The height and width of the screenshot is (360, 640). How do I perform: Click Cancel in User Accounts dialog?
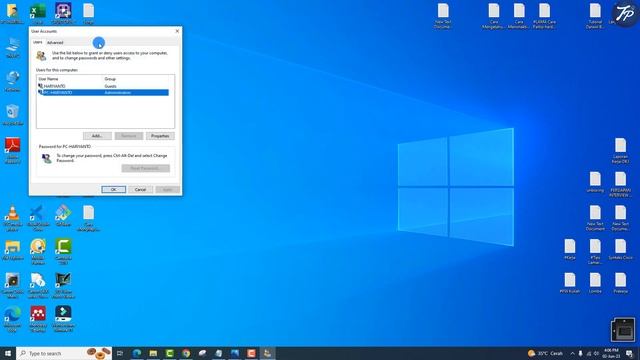[x=140, y=190]
